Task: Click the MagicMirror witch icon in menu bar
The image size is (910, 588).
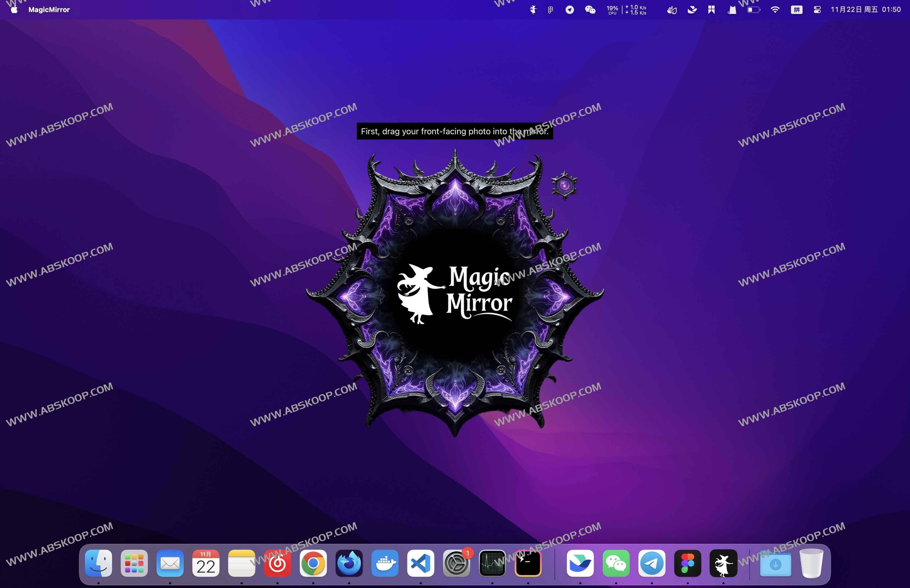Action: (533, 9)
